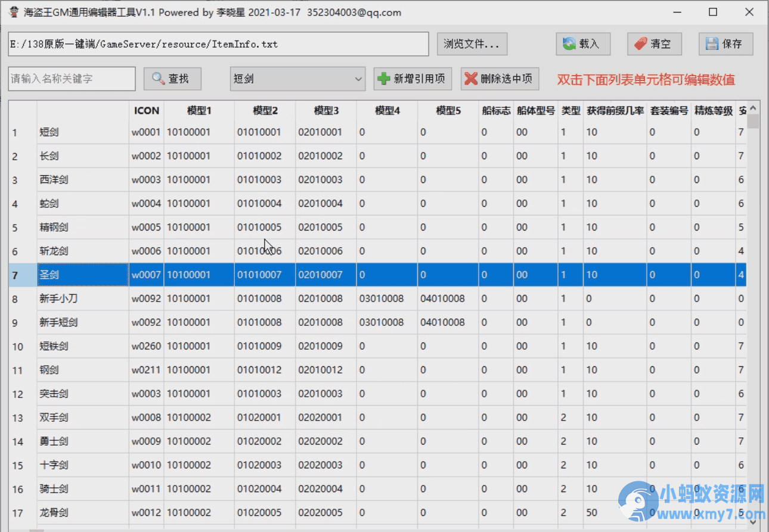Click row header number 7

point(23,275)
